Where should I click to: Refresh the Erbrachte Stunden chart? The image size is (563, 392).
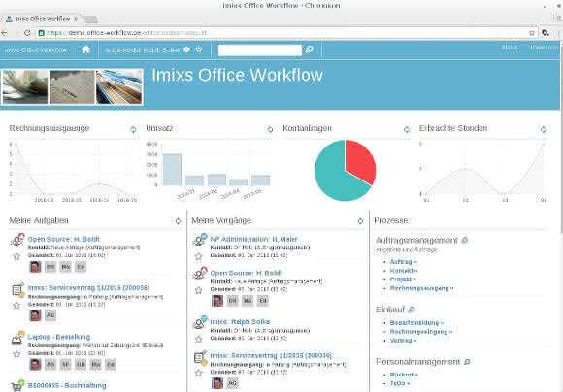tap(544, 130)
